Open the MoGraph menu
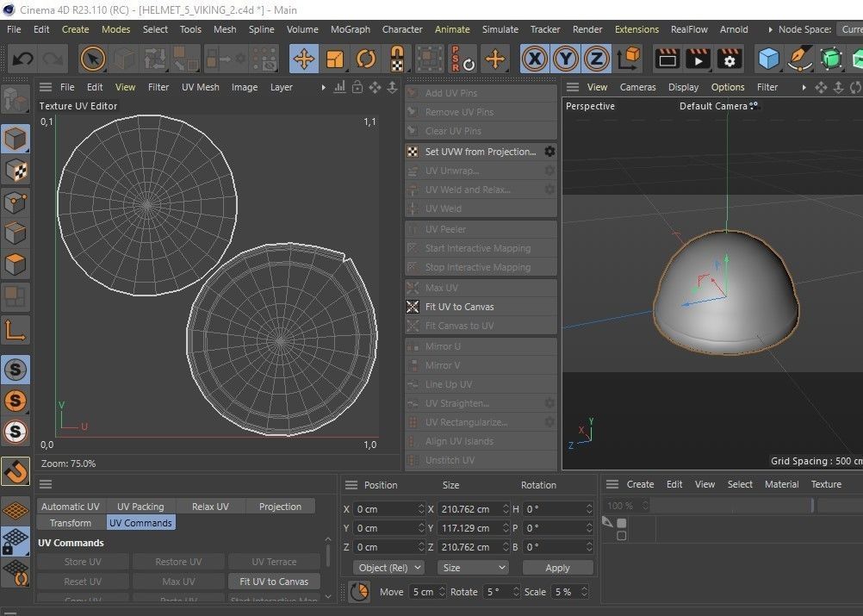The height and width of the screenshot is (616, 863). pyautogui.click(x=350, y=29)
